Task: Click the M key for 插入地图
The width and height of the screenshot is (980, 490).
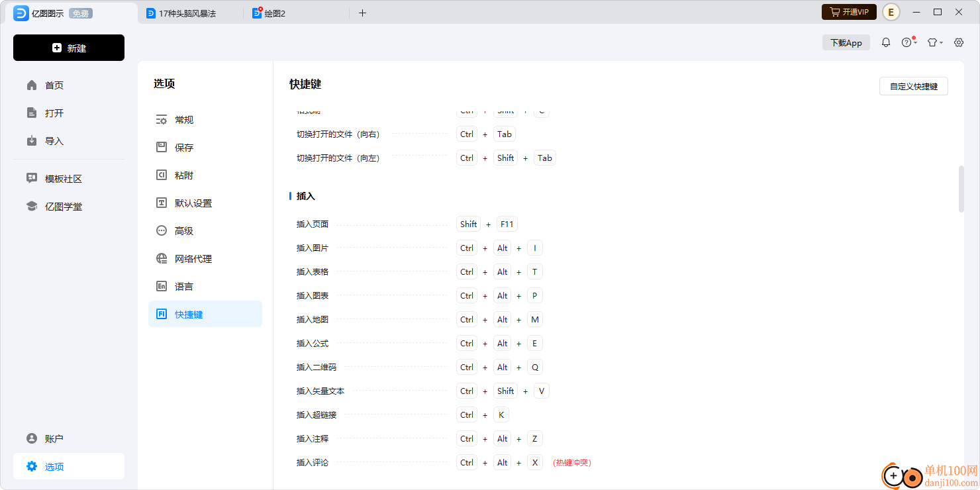Action: pyautogui.click(x=535, y=320)
